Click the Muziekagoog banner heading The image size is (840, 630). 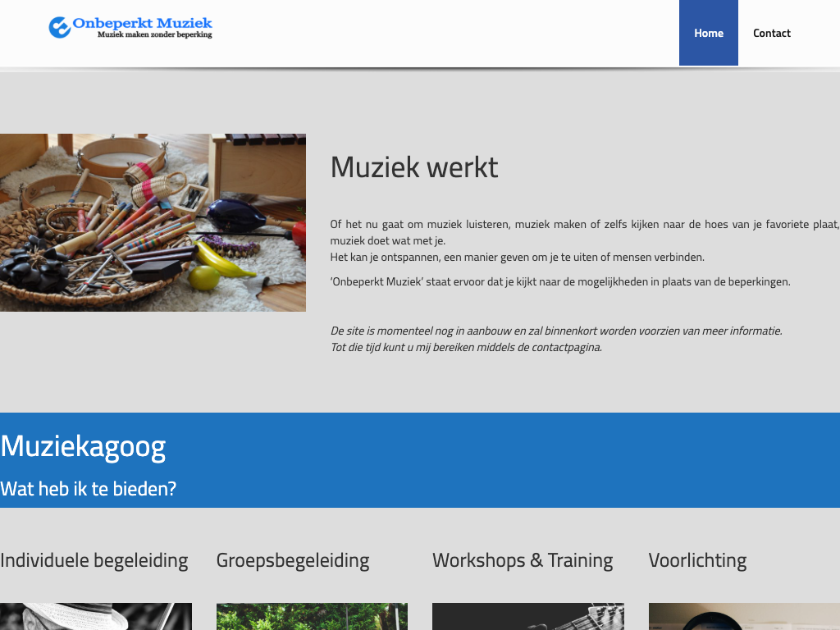[83, 446]
